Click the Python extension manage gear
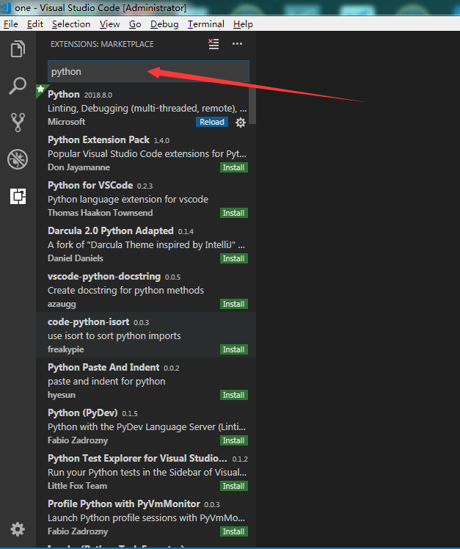 tap(241, 123)
